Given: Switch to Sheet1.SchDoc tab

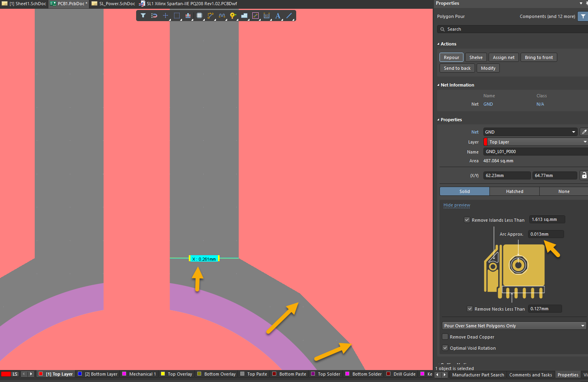Looking at the screenshot, I should pos(24,4).
